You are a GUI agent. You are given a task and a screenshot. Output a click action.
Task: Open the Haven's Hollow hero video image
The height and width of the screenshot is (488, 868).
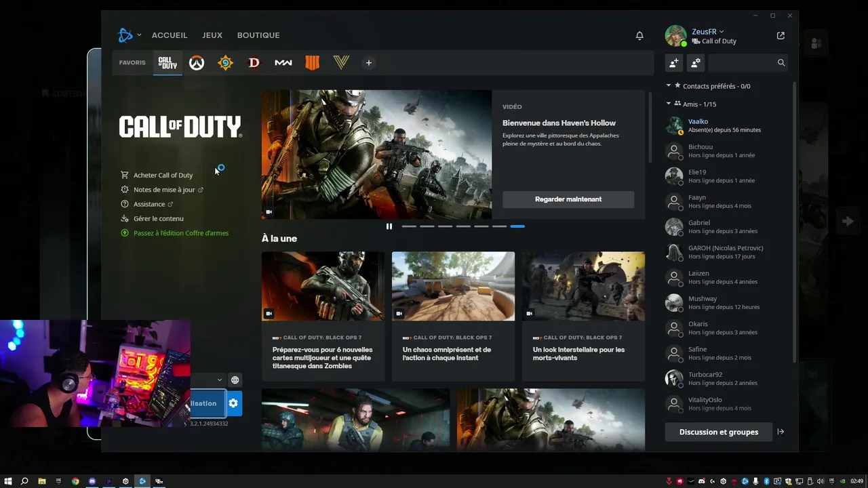coord(376,155)
